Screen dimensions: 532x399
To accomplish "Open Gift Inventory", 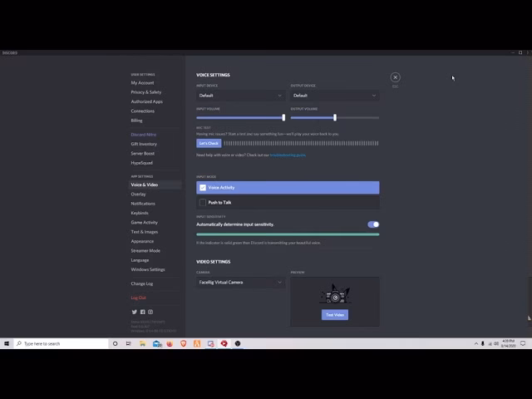I will [x=144, y=144].
